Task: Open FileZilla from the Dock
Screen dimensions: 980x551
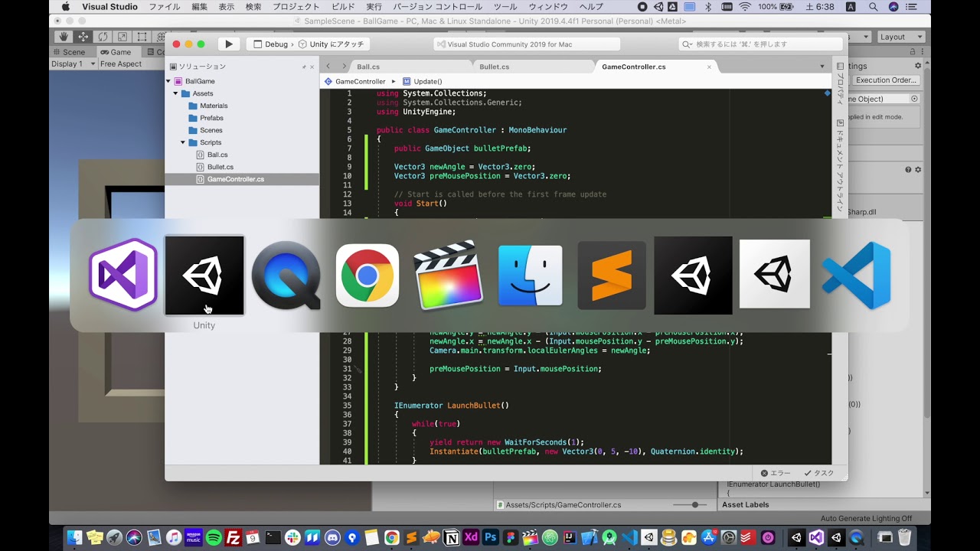Action: coord(234,538)
